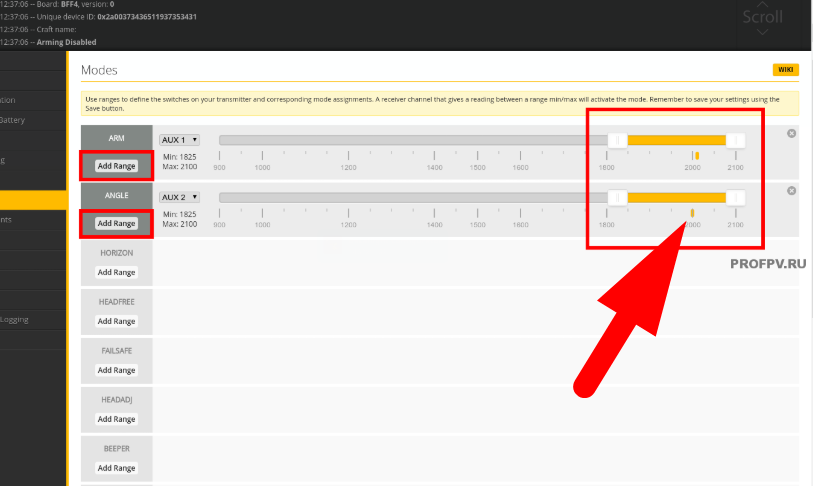
Task: Remove the ARM range with its X icon
Action: coord(791,134)
